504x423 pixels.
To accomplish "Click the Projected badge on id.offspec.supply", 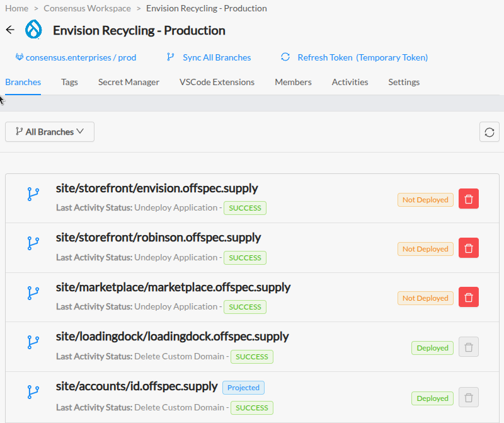I will 243,388.
